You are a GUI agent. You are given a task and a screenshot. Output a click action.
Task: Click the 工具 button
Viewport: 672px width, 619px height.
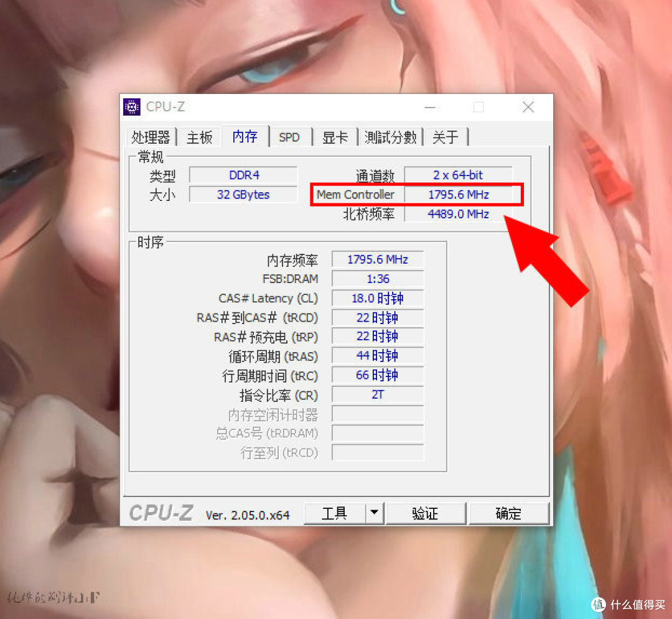tap(334, 513)
